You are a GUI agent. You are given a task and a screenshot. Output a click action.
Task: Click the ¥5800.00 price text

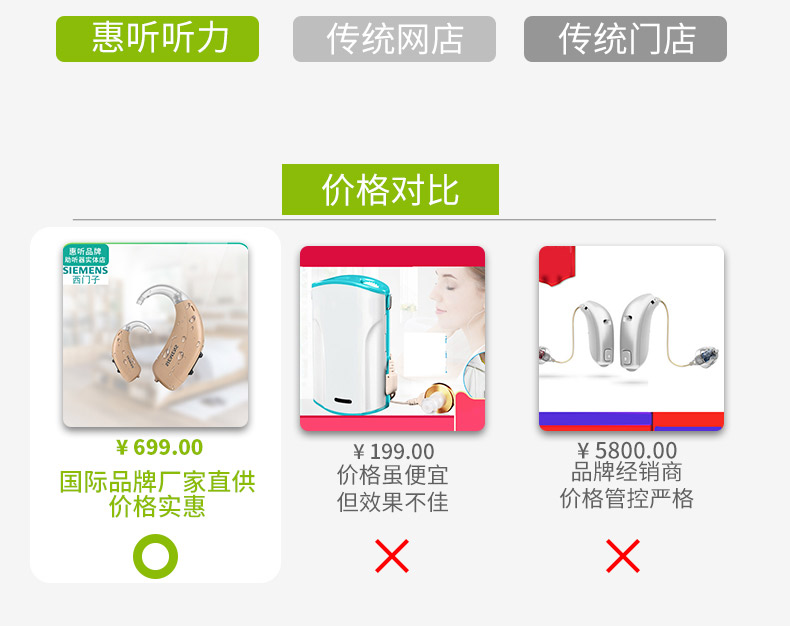pyautogui.click(x=627, y=450)
